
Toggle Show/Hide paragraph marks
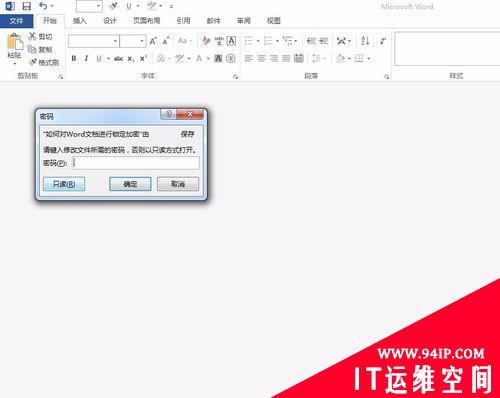pos(383,41)
